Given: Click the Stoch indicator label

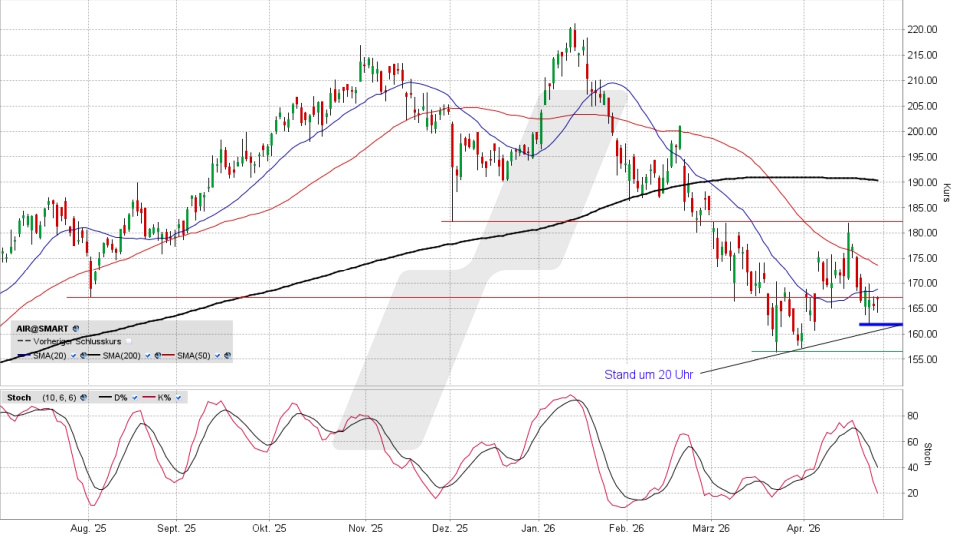Looking at the screenshot, I should tap(19, 397).
